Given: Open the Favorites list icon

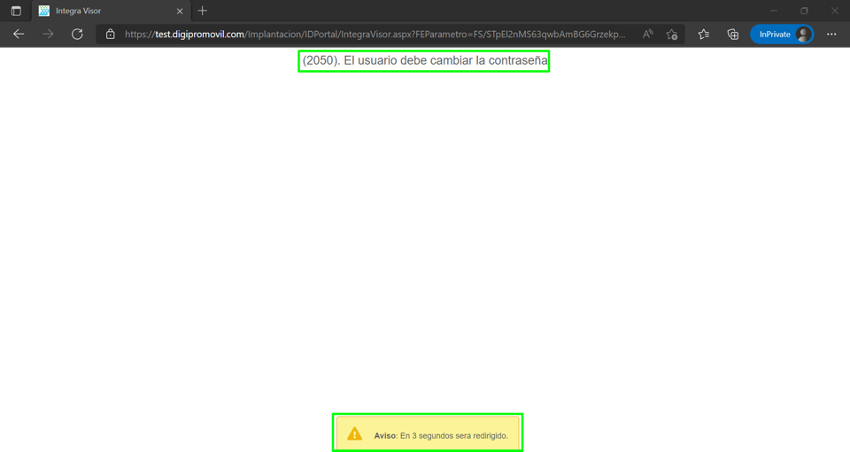Looking at the screenshot, I should tap(704, 34).
